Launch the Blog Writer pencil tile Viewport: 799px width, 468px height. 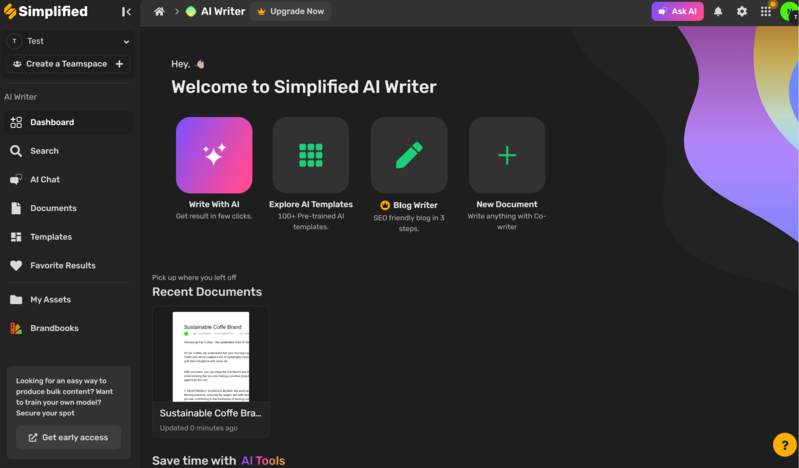[x=409, y=155]
